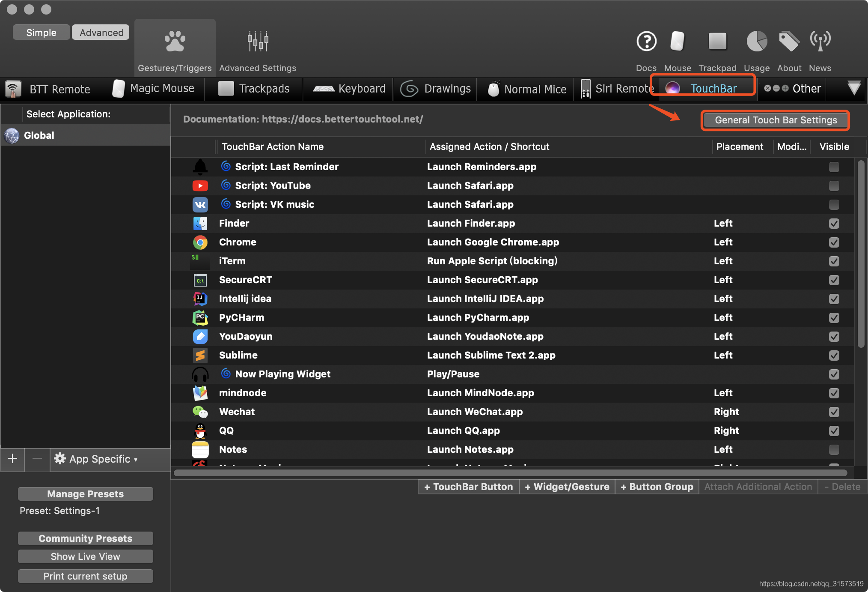868x592 pixels.
Task: Open Advanced Settings sliders icon
Action: click(x=258, y=42)
